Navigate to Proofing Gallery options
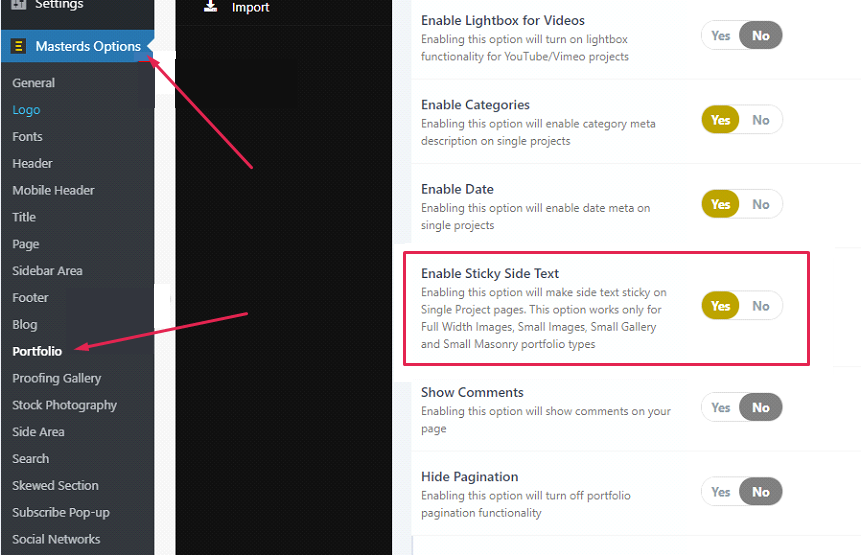The width and height of the screenshot is (861, 555). (57, 378)
